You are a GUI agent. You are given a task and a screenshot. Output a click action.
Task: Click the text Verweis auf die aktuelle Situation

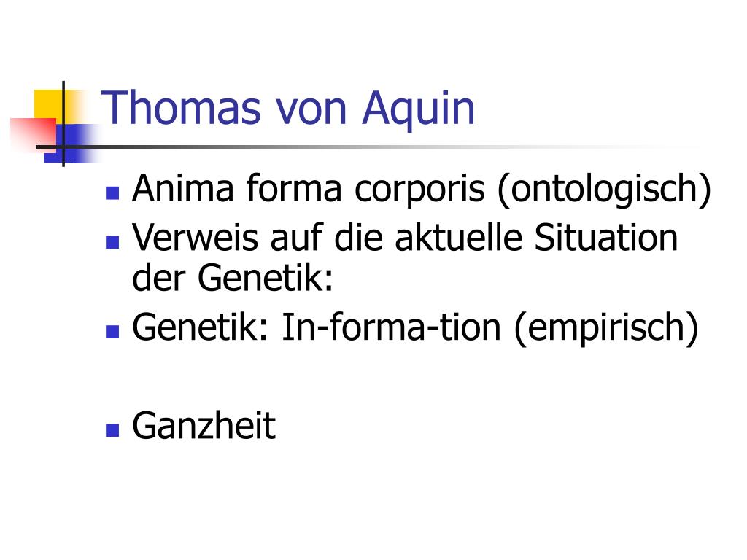coord(405,238)
